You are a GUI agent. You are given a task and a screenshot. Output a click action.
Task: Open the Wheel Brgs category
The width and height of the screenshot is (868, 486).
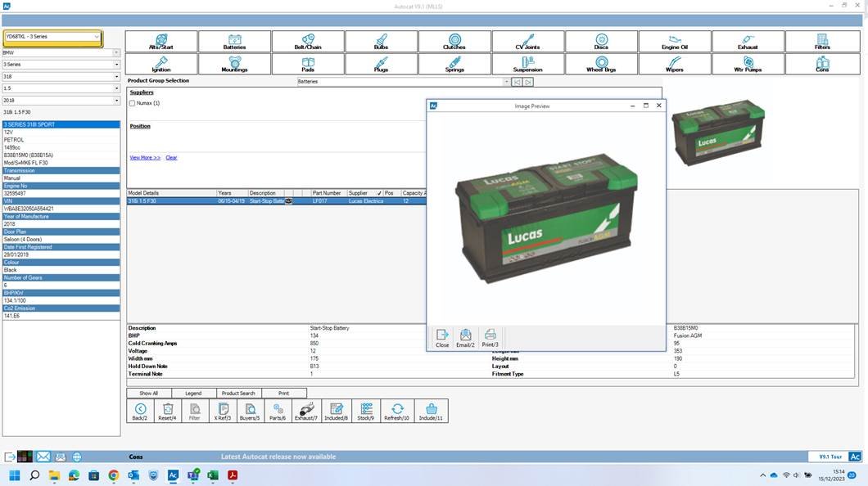click(601, 64)
